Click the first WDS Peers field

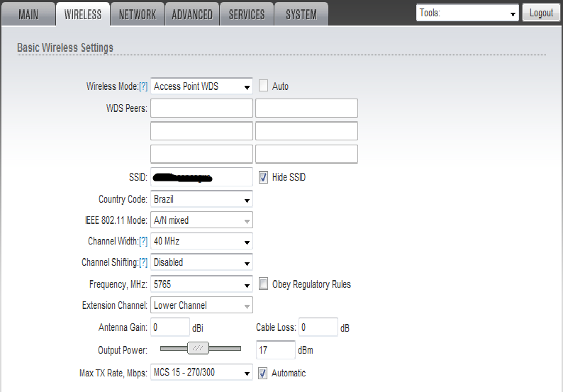tap(201, 108)
